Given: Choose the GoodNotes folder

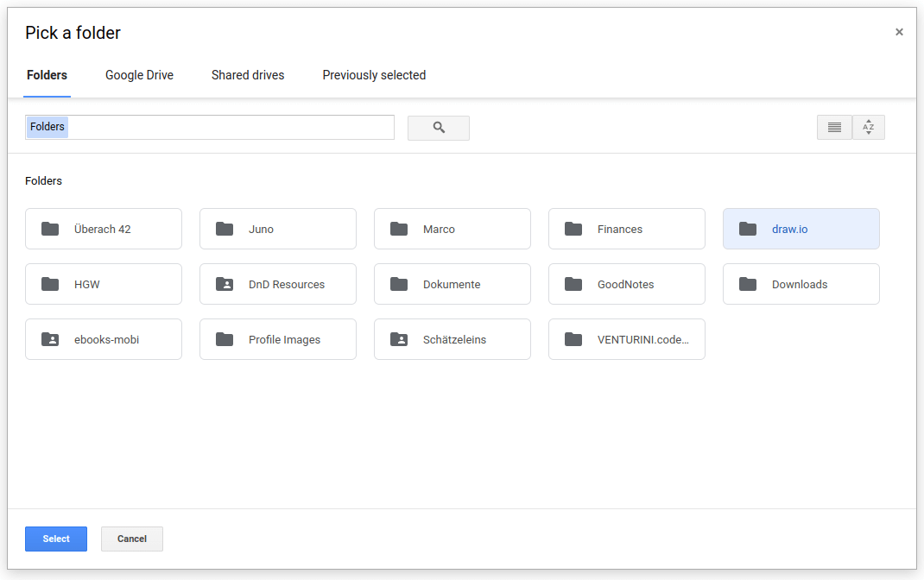Looking at the screenshot, I should [627, 285].
